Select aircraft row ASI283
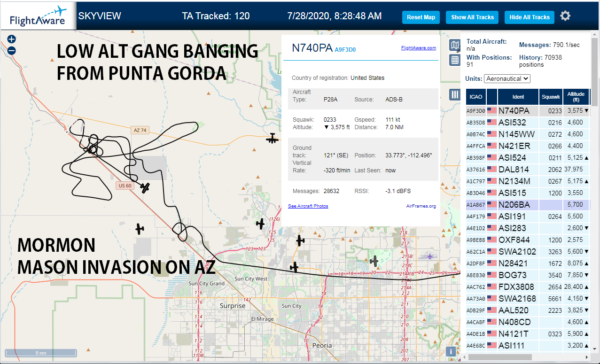The height and width of the screenshot is (364, 600). click(528, 228)
